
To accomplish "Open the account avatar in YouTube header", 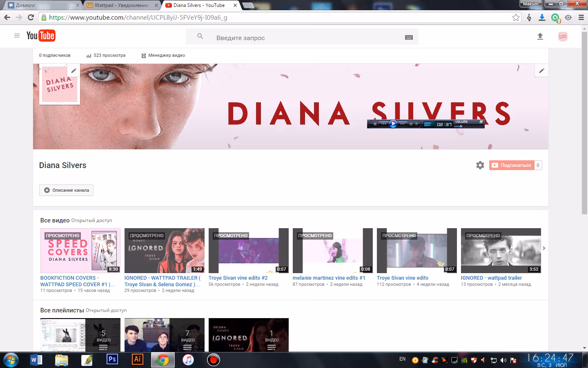I will pos(563,36).
